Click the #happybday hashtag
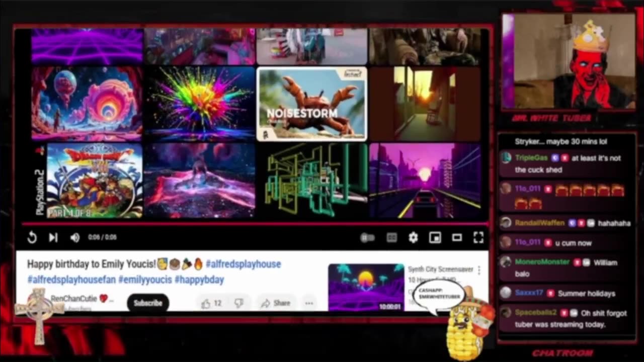The image size is (644, 362). (199, 279)
